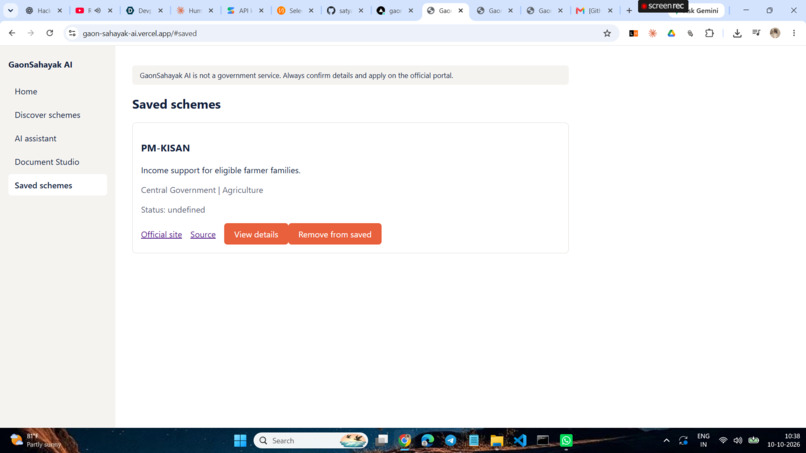
Task: Open the Extensions puzzle-piece icon
Action: point(709,33)
